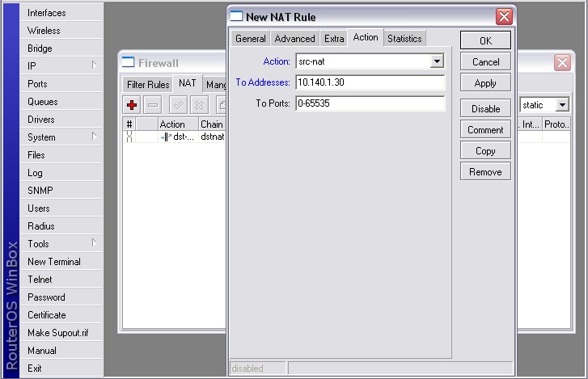
Task: Click the dst-nat rule action icon
Action: click(167, 137)
